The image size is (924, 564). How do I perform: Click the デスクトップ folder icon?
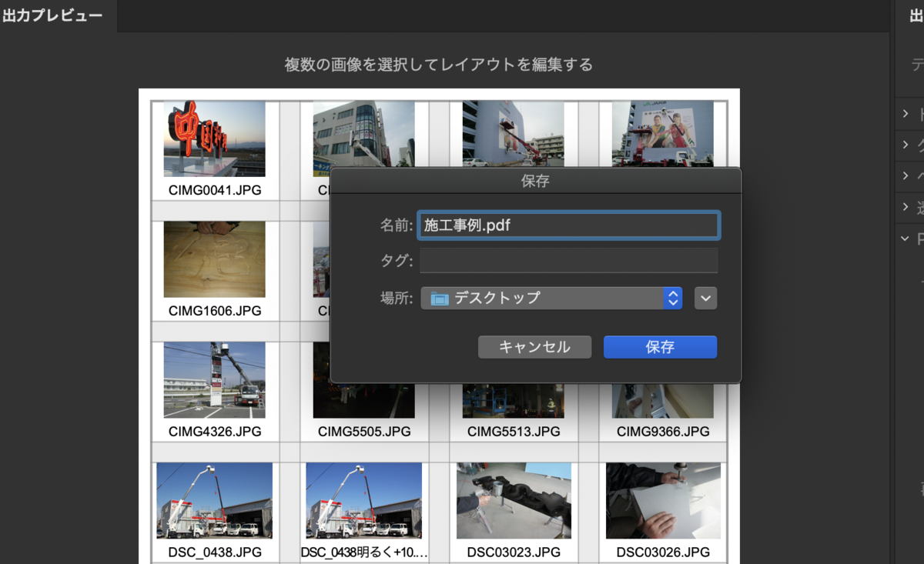click(x=439, y=299)
